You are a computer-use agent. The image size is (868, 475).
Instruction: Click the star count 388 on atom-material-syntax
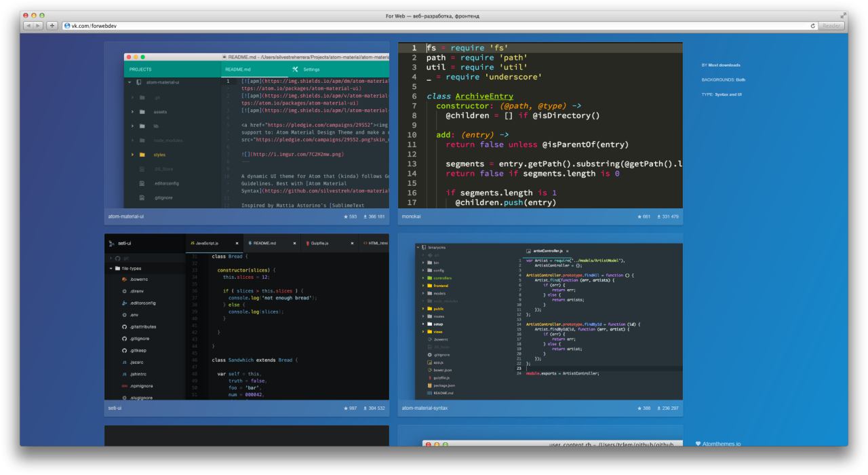point(644,408)
